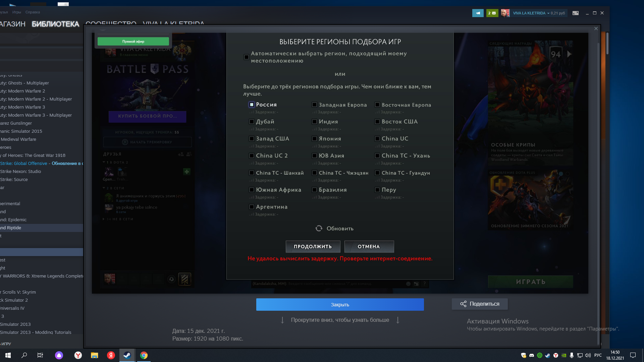Click the refresh icon next to Обновить
The height and width of the screenshot is (362, 644).
pyautogui.click(x=319, y=228)
